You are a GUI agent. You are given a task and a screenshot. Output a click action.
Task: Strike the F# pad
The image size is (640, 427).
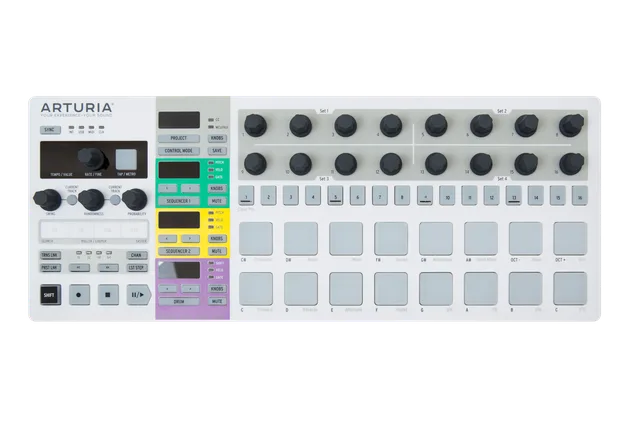pyautogui.click(x=391, y=239)
